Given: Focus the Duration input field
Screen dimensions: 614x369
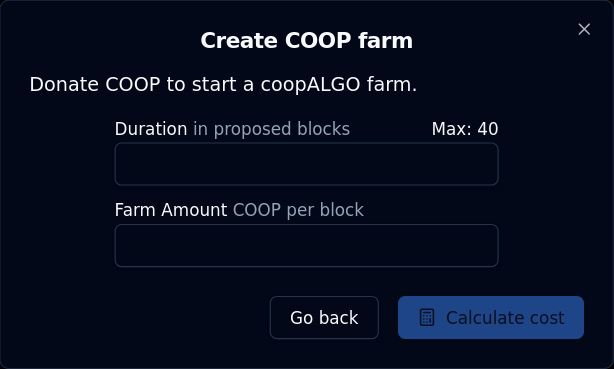Looking at the screenshot, I should coord(306,164).
